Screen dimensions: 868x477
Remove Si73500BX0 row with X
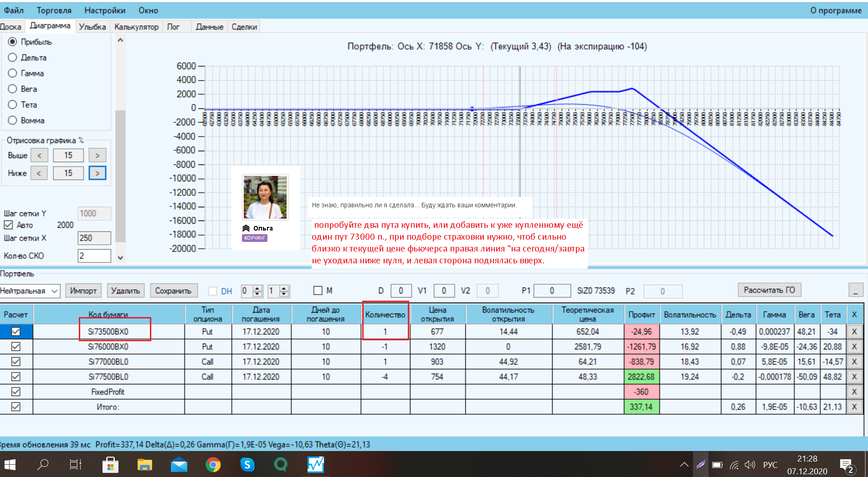click(854, 332)
